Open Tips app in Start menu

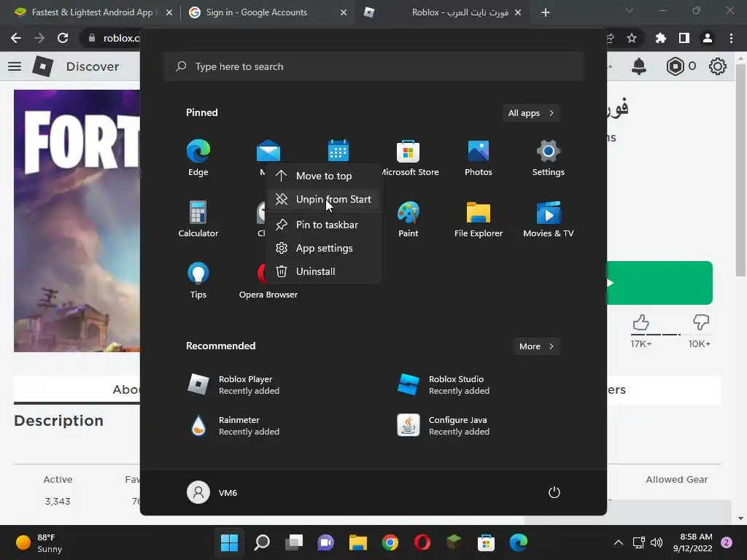[x=198, y=281]
